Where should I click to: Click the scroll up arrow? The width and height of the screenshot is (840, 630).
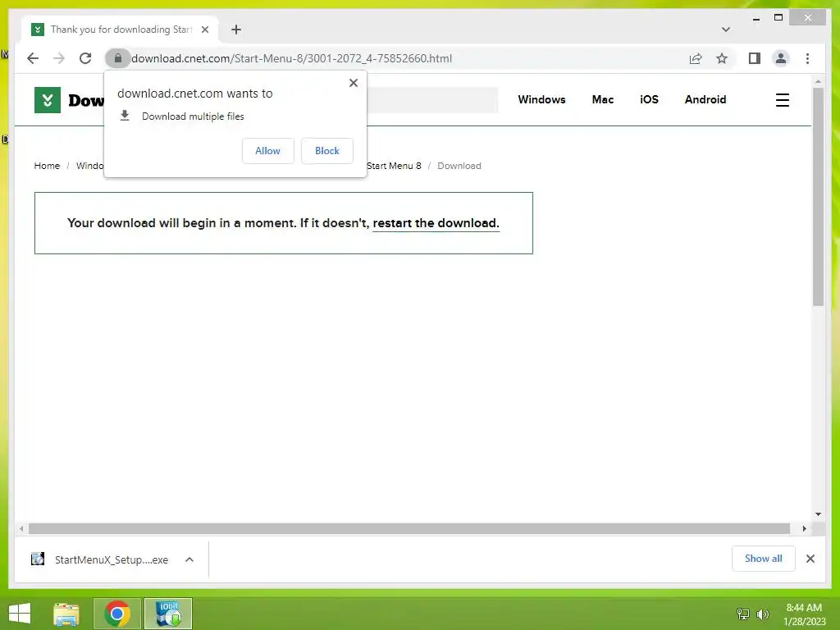pos(818,81)
